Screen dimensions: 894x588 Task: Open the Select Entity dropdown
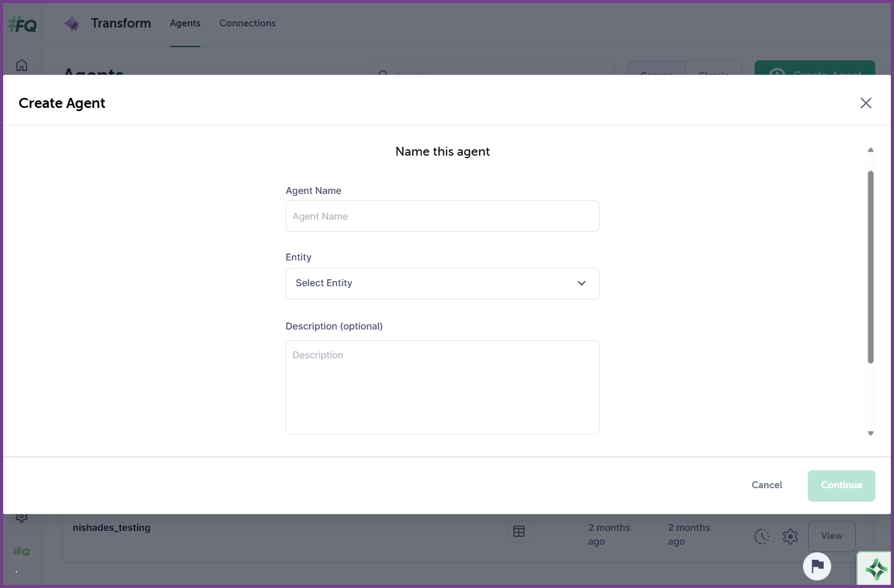click(443, 283)
